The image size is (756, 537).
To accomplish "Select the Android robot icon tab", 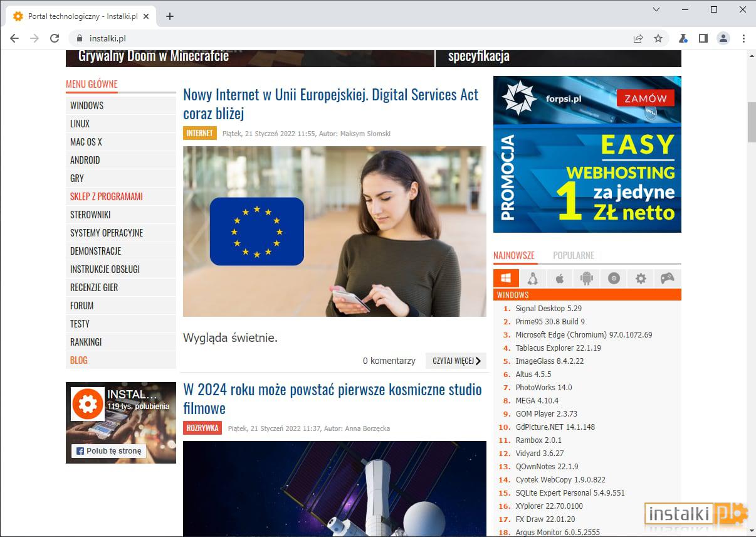I will [587, 279].
